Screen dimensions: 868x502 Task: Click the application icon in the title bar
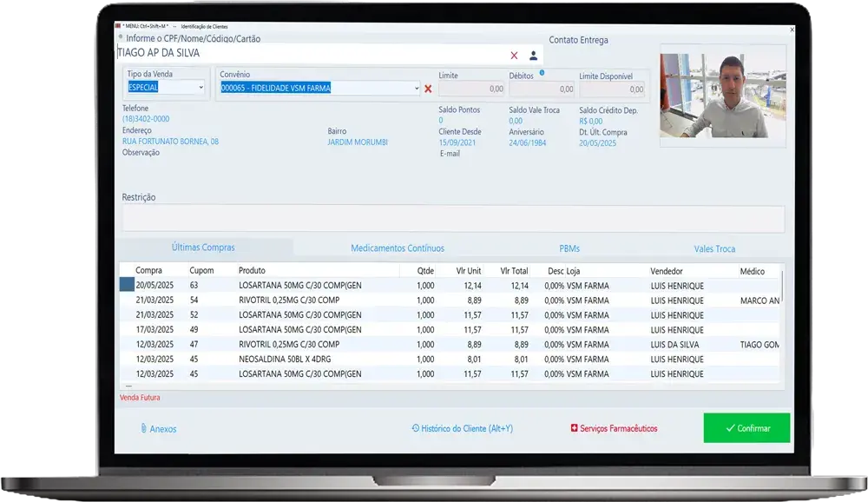click(119, 26)
